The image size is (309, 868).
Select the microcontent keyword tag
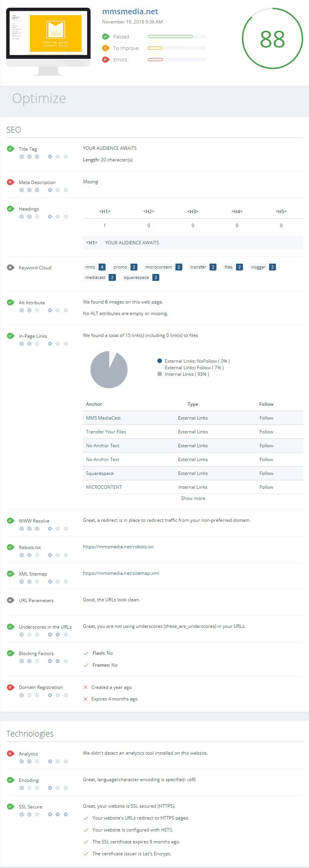(163, 267)
